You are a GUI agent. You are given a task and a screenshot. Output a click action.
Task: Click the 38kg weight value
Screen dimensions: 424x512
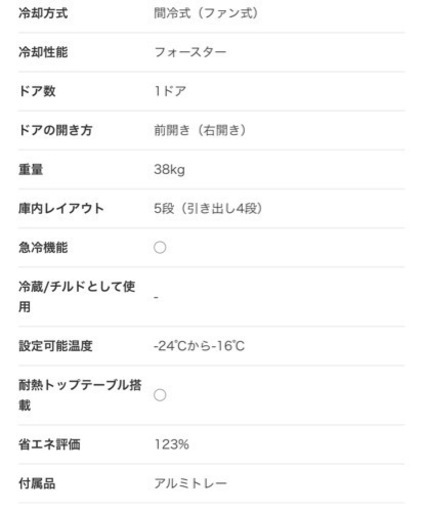pyautogui.click(x=169, y=169)
